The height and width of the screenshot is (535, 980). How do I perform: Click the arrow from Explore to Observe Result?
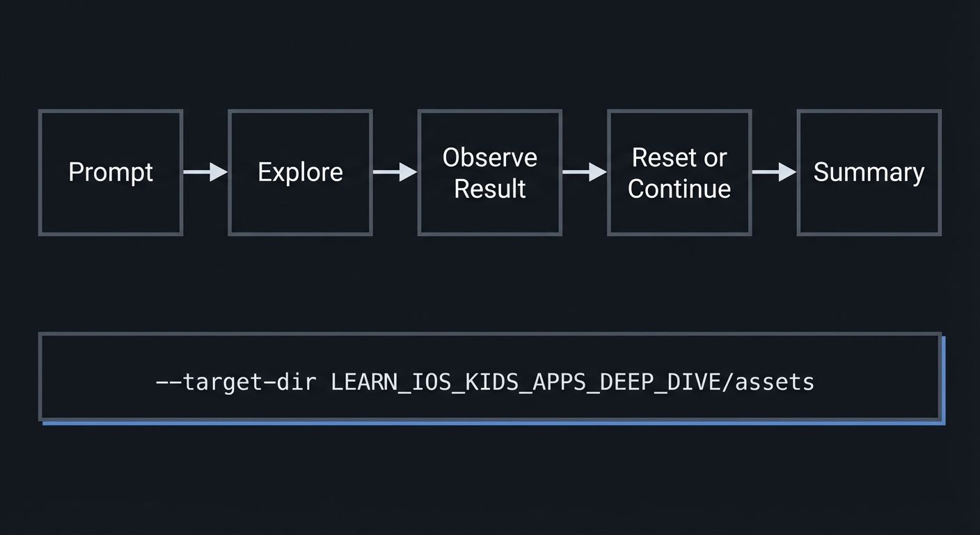click(395, 172)
